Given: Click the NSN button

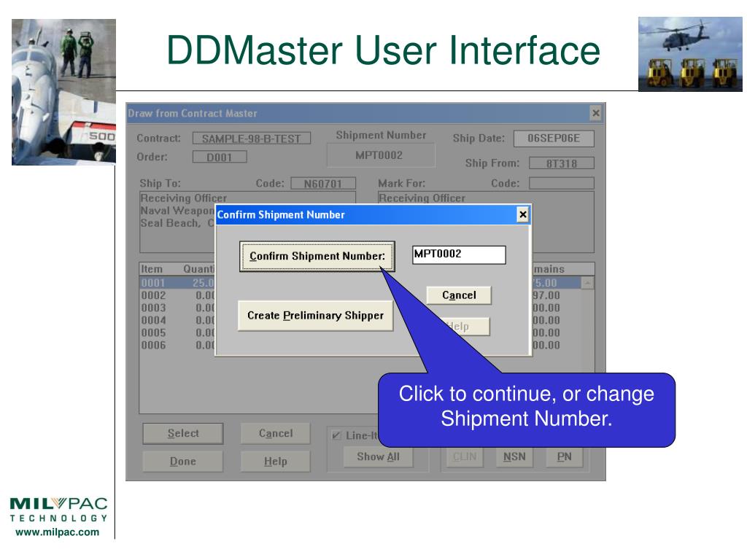Looking at the screenshot, I should tap(514, 456).
